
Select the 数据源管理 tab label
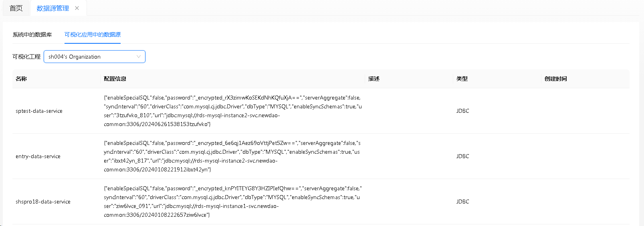click(53, 8)
